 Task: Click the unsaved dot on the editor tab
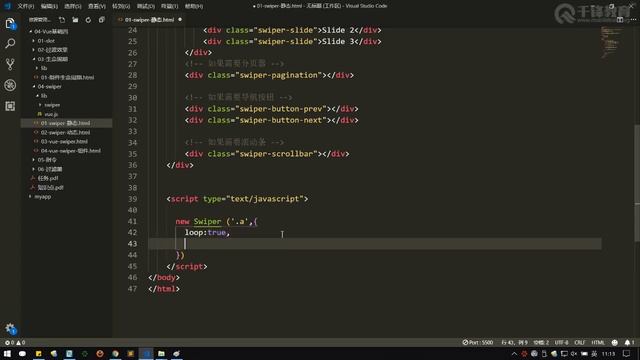pos(180,20)
